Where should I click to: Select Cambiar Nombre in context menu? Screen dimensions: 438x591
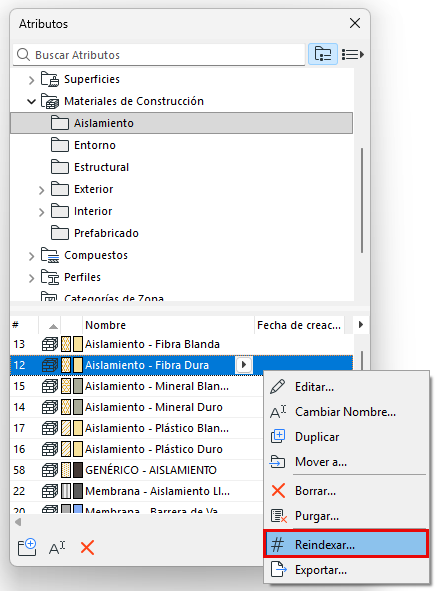pos(345,412)
